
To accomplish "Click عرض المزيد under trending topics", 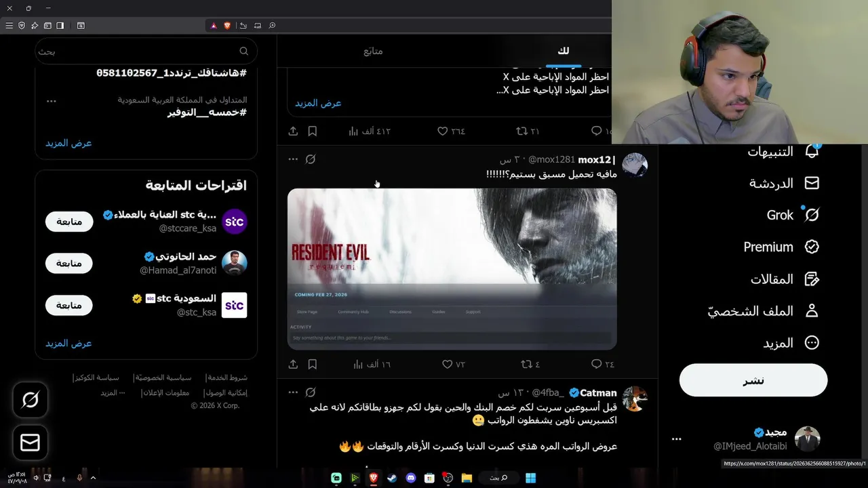I will [x=68, y=143].
